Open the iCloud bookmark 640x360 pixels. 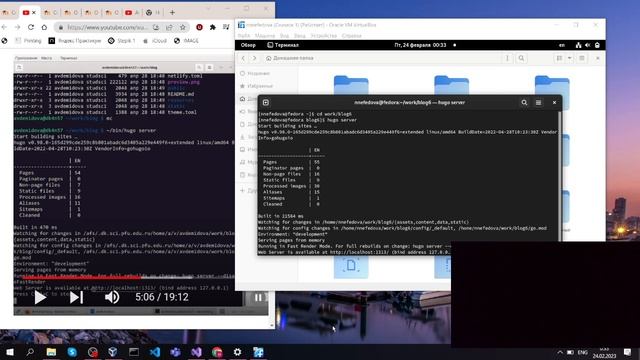[x=155, y=41]
